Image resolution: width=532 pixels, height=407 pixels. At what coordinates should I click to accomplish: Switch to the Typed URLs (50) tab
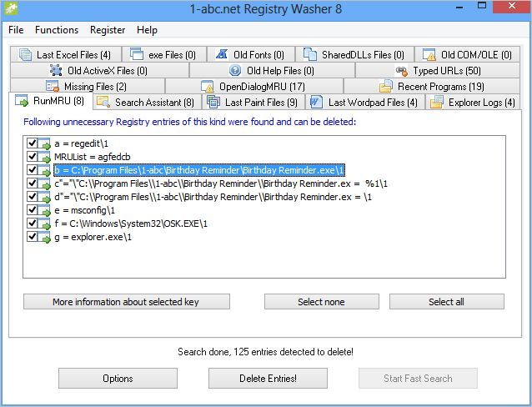point(438,71)
